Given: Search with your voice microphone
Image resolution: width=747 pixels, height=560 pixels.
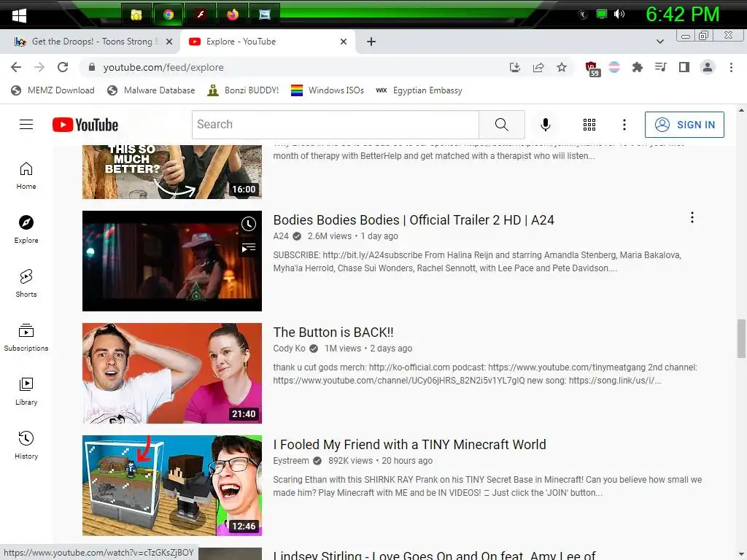Looking at the screenshot, I should click(546, 125).
